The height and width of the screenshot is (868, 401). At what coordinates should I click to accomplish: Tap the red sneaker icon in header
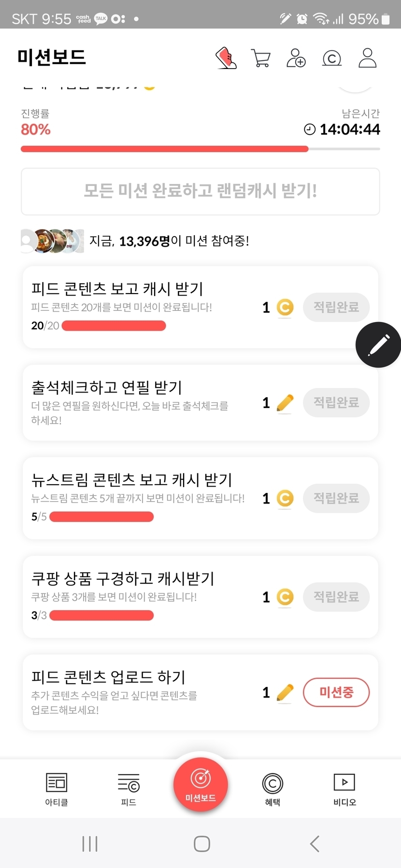click(x=226, y=58)
